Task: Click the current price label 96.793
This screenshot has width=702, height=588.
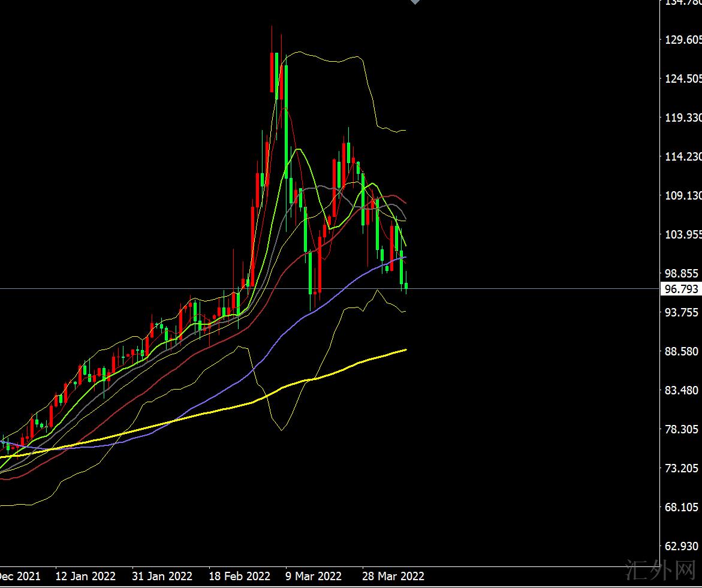Action: click(682, 289)
